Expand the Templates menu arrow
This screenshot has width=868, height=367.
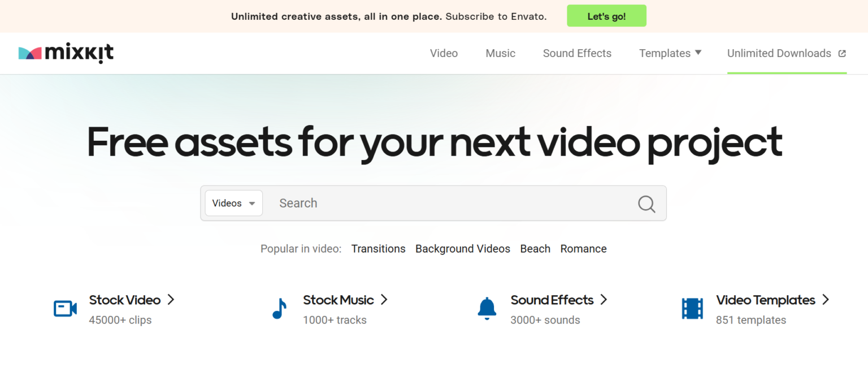tap(698, 53)
